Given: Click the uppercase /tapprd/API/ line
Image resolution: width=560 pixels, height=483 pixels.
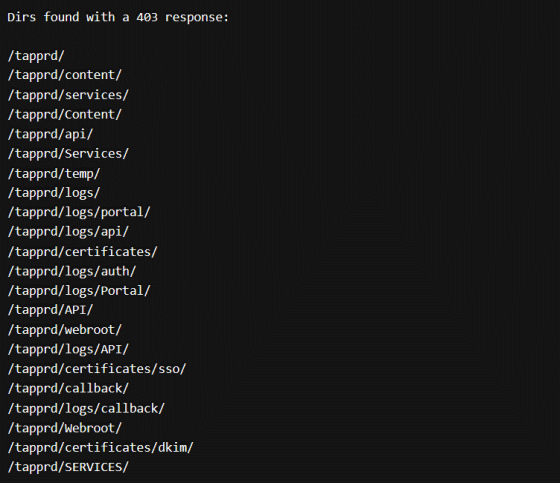Looking at the screenshot, I should (50, 310).
